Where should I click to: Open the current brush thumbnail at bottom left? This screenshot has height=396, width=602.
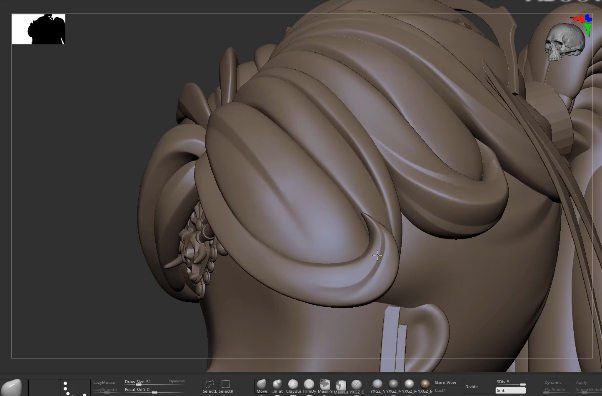12,387
